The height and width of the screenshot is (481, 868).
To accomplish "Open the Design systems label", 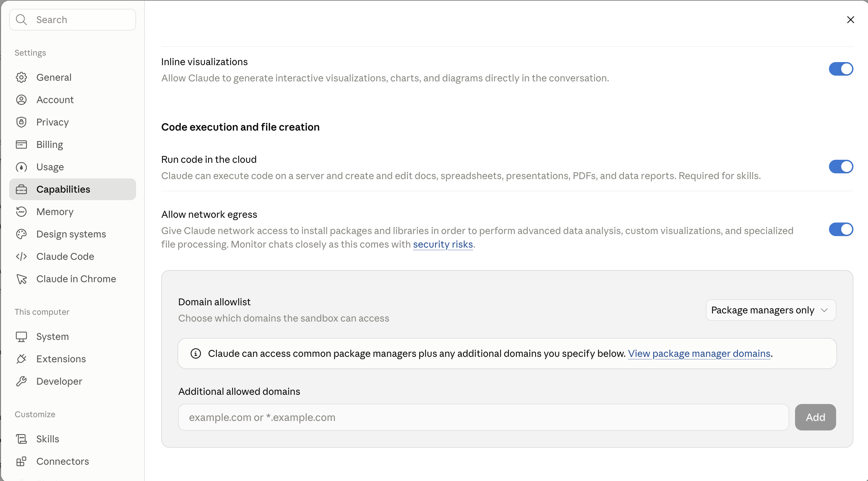I will coord(71,234).
